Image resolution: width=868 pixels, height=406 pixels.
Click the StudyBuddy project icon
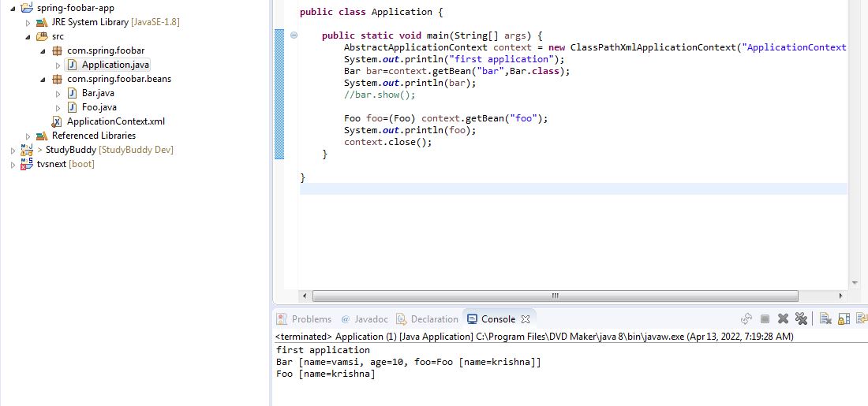(27, 150)
